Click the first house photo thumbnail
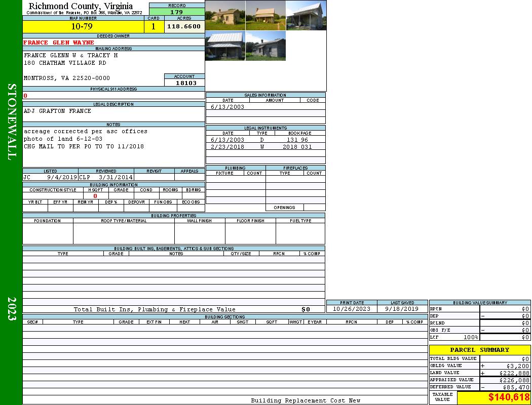The height and width of the screenshot is (405, 532). [x=225, y=15]
